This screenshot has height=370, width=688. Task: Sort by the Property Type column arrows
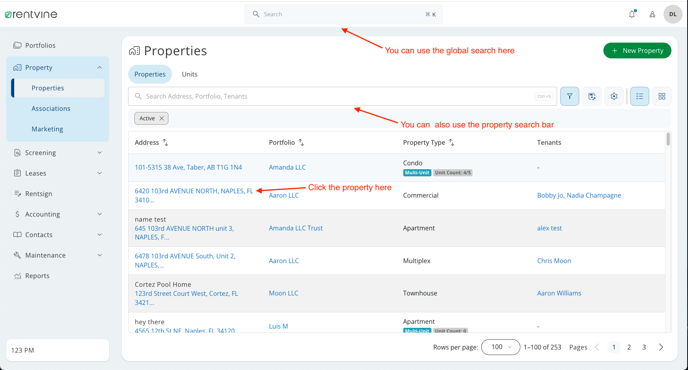point(452,142)
